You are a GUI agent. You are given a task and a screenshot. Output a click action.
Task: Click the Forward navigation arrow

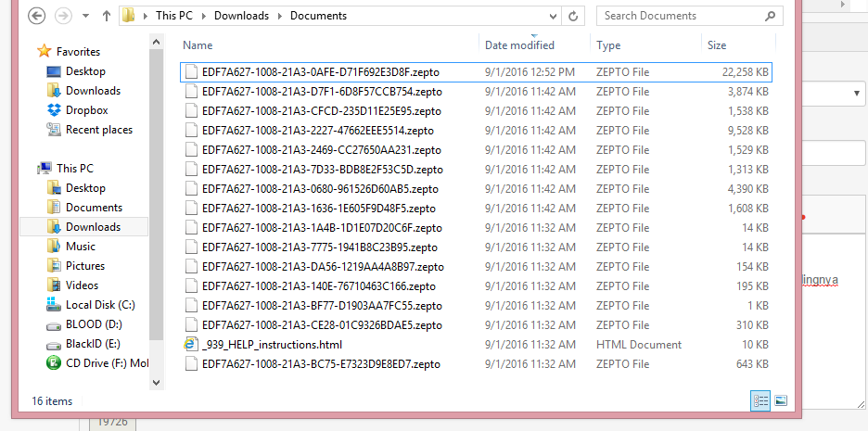click(64, 16)
